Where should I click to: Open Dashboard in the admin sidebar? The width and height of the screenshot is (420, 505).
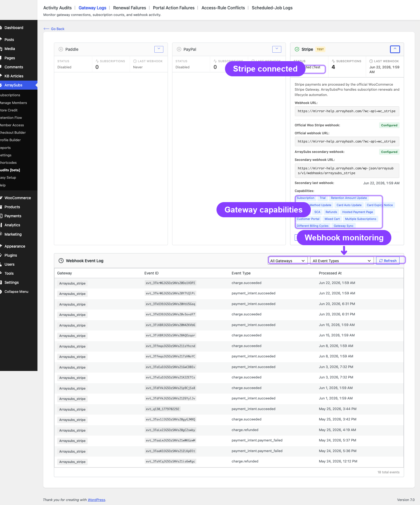[19, 28]
